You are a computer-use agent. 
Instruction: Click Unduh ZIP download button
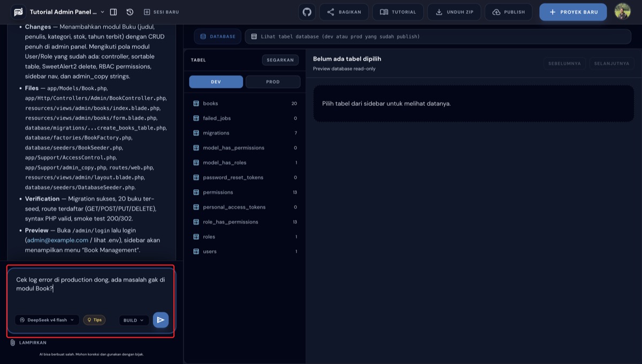(454, 12)
